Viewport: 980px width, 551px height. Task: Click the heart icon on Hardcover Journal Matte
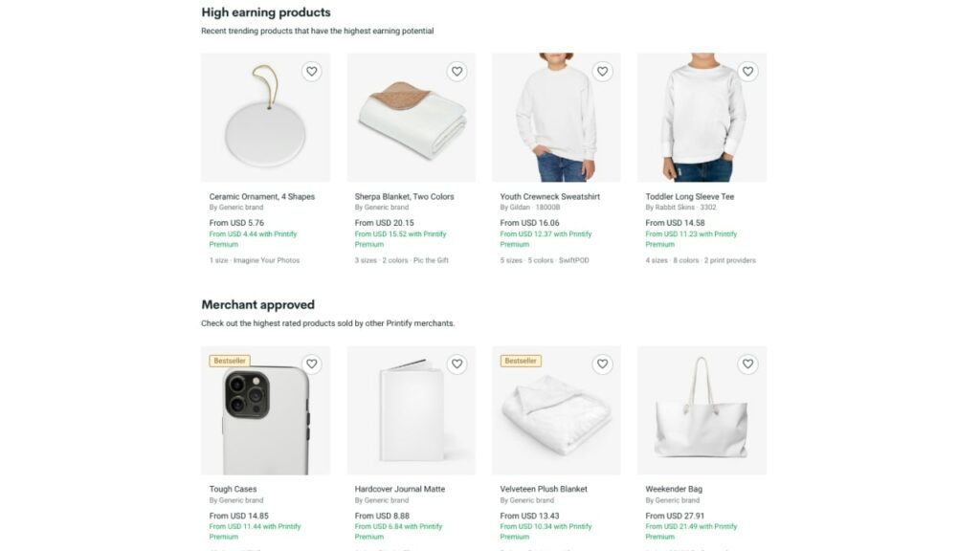[x=457, y=364]
